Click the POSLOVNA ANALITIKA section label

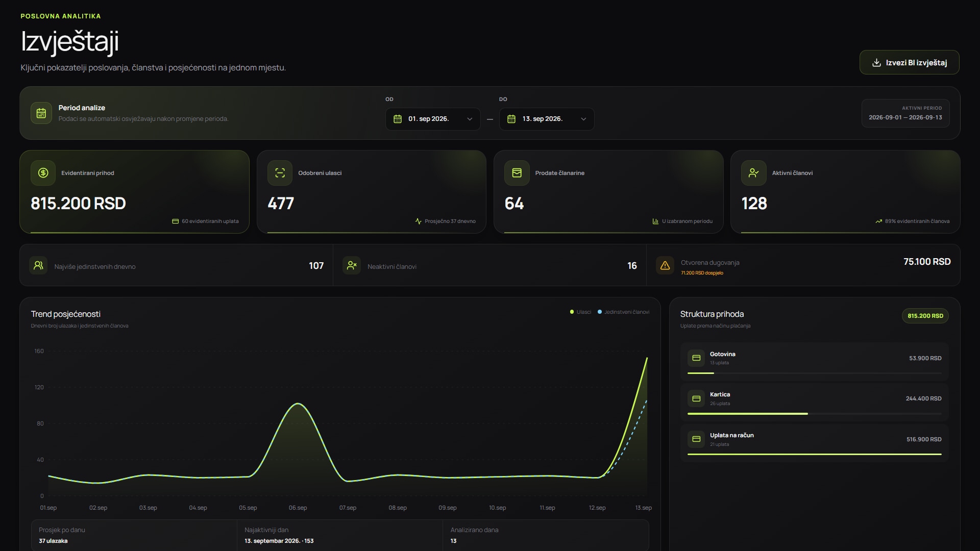(61, 16)
